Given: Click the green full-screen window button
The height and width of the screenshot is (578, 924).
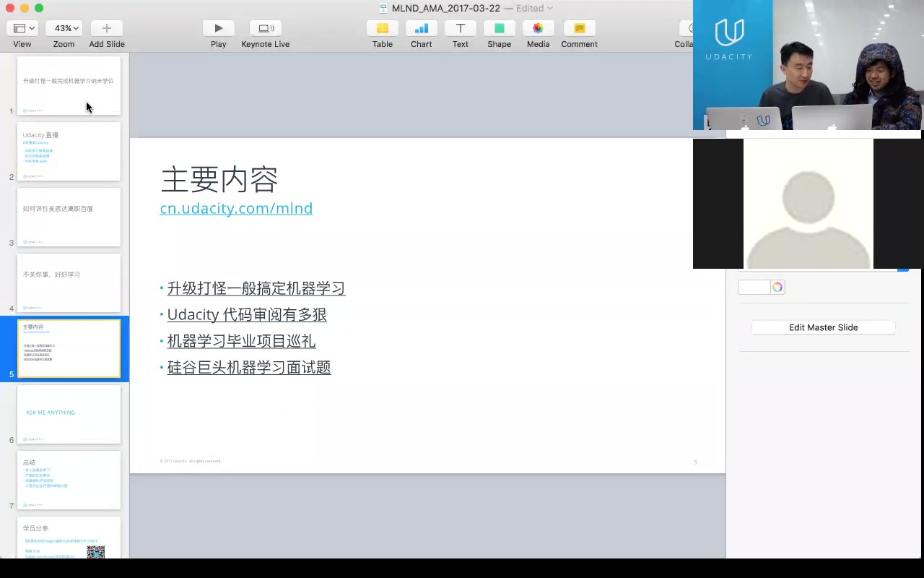Looking at the screenshot, I should (x=39, y=8).
